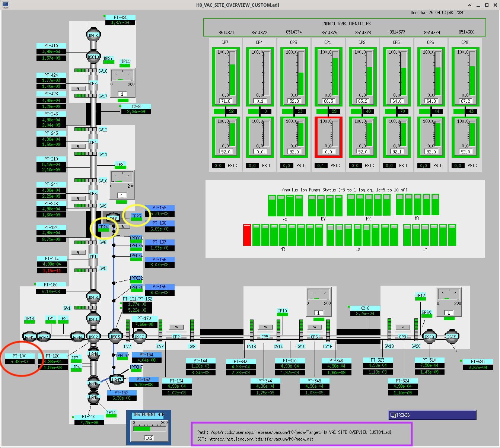Select the dial gauge beside IP12
The height and width of the screenshot is (448, 500).
pos(449,302)
